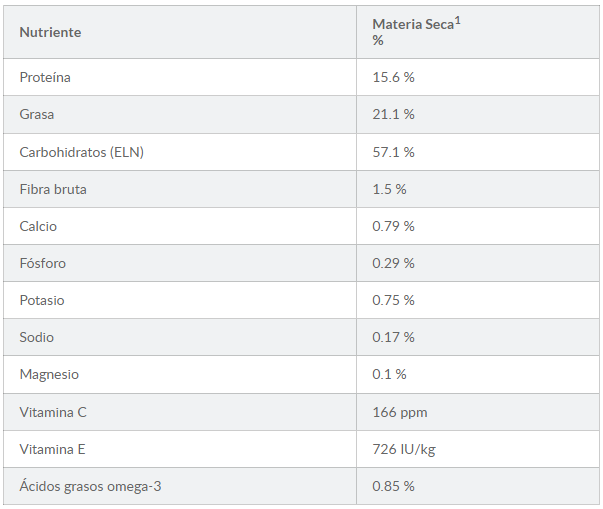Select the Ácidos grasos omega-3 label

coord(90,486)
